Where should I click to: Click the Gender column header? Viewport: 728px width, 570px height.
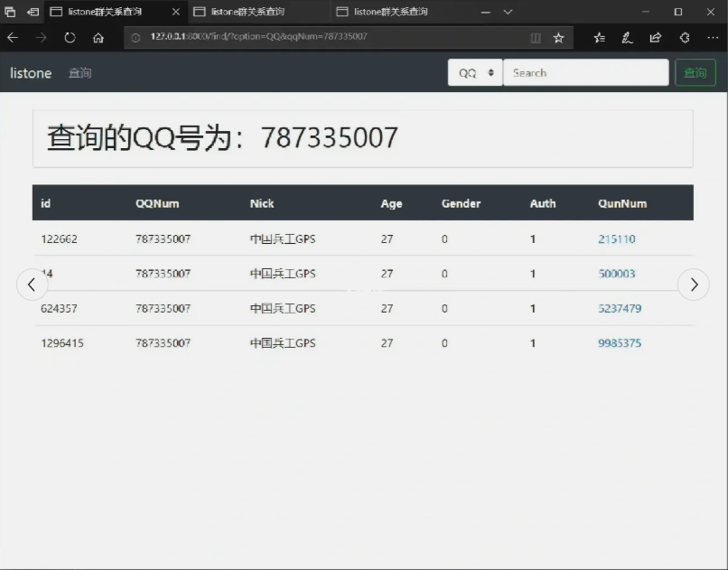point(461,203)
